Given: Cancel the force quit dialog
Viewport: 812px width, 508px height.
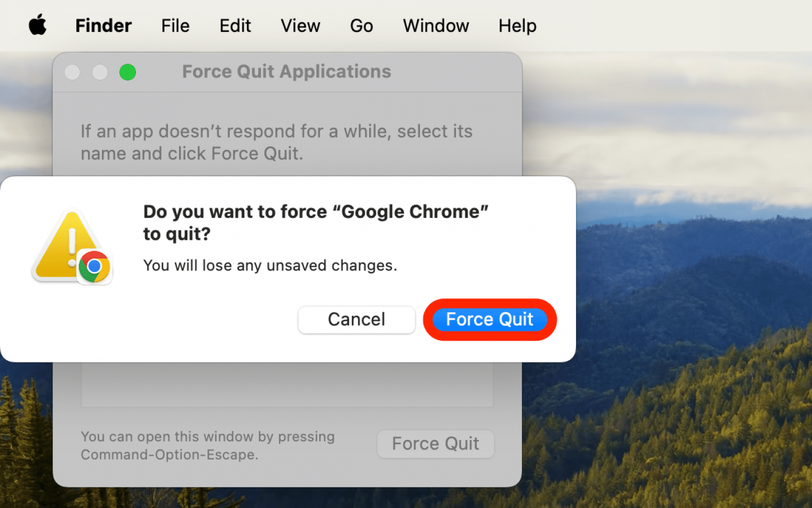Looking at the screenshot, I should [x=356, y=319].
